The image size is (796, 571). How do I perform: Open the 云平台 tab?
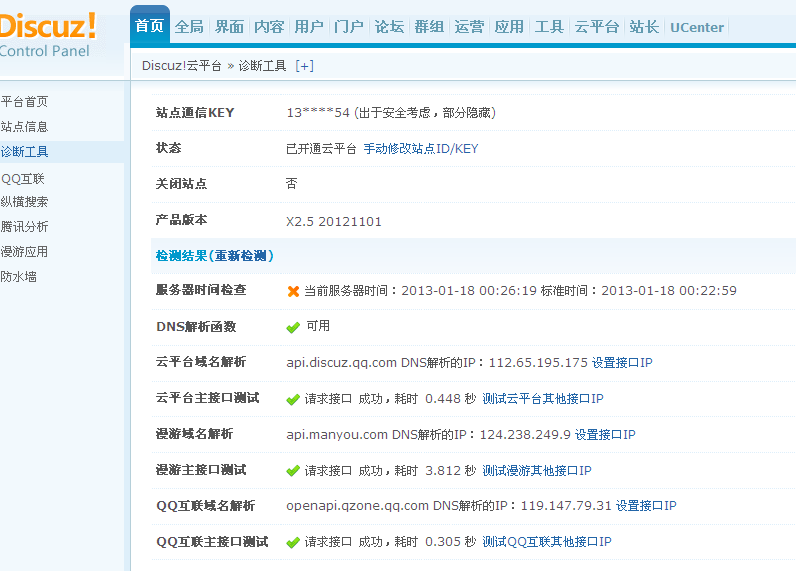pos(596,27)
